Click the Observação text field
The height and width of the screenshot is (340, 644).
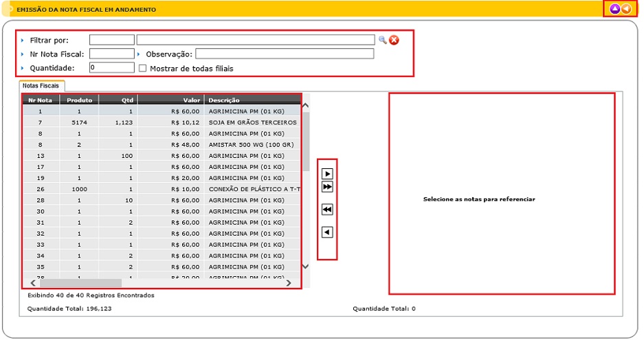(285, 54)
